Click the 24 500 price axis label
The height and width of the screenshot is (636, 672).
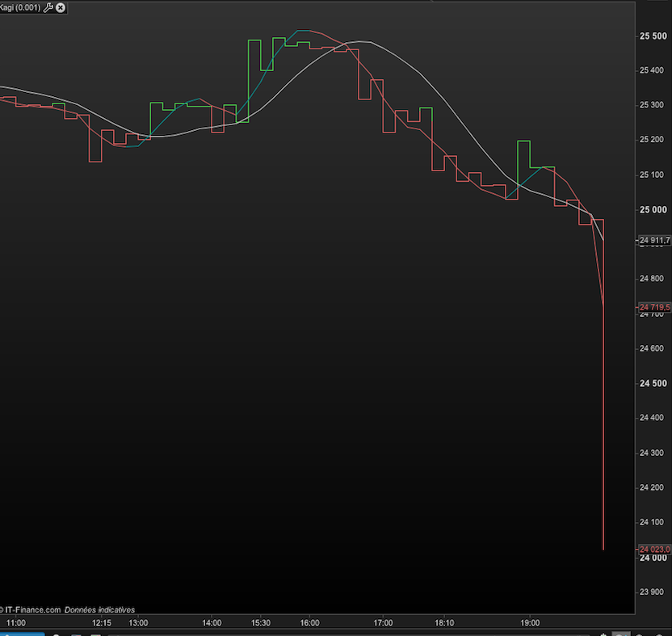click(x=653, y=383)
